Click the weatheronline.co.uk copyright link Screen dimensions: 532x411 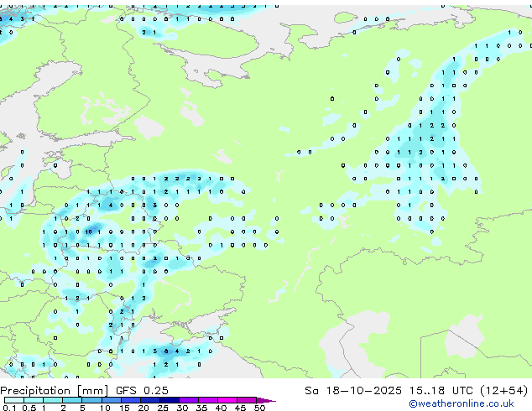point(462,403)
